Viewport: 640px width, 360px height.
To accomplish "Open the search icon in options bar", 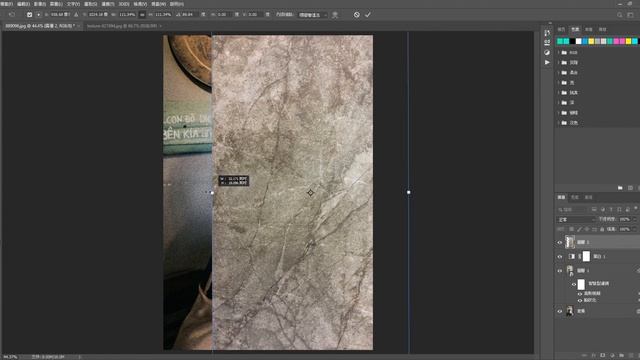I will (620, 15).
